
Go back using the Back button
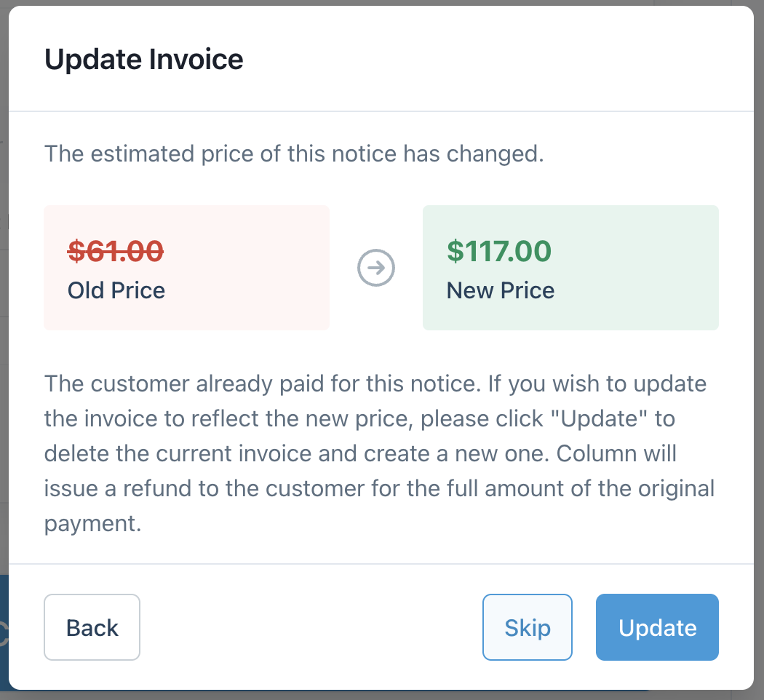coord(92,627)
